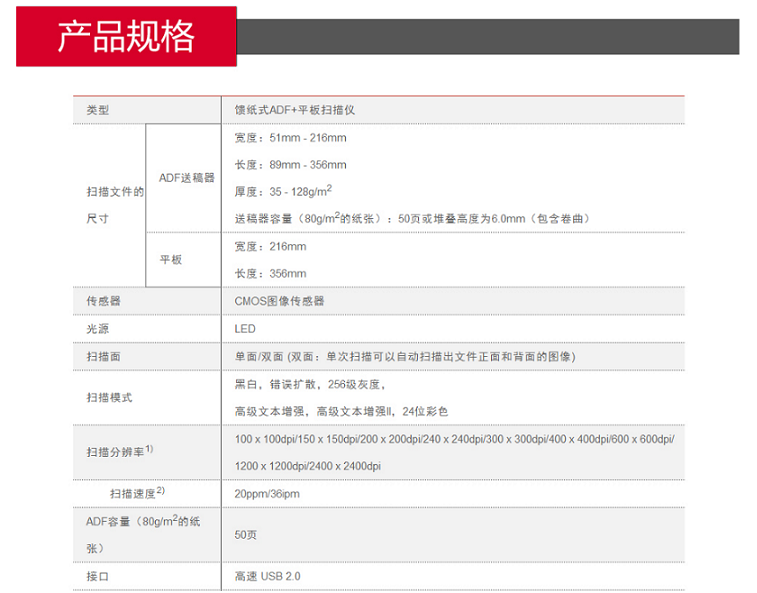Select the 接口 row label

point(98,577)
